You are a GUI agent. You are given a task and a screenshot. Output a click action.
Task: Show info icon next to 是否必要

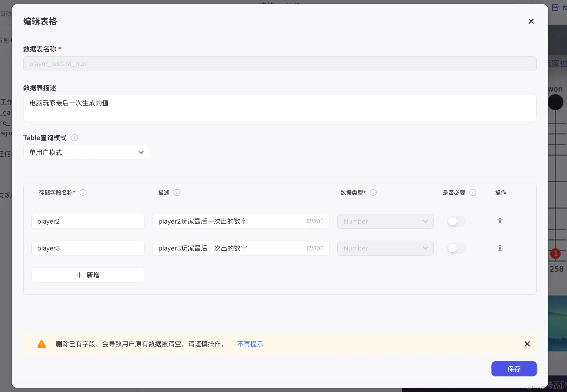point(473,192)
